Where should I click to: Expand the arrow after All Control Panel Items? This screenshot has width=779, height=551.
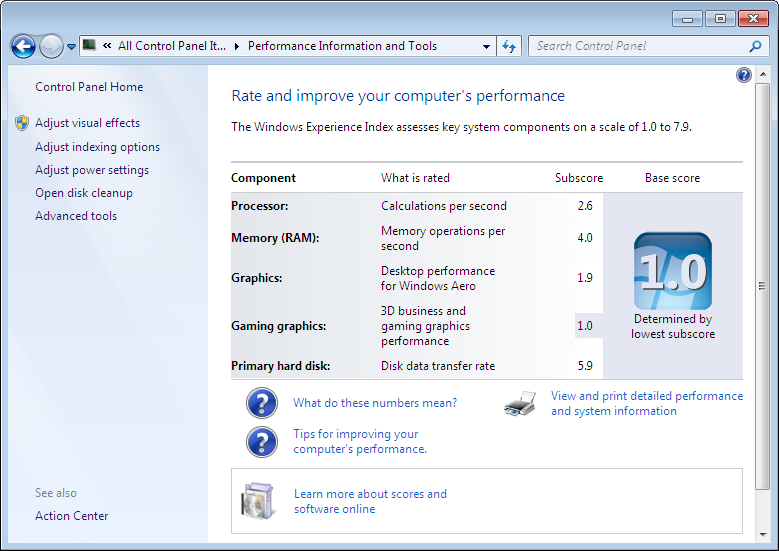tap(236, 46)
